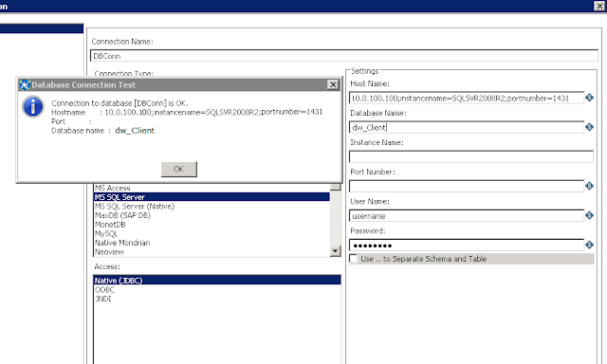Select Native (JDBC) access method

tap(217, 280)
